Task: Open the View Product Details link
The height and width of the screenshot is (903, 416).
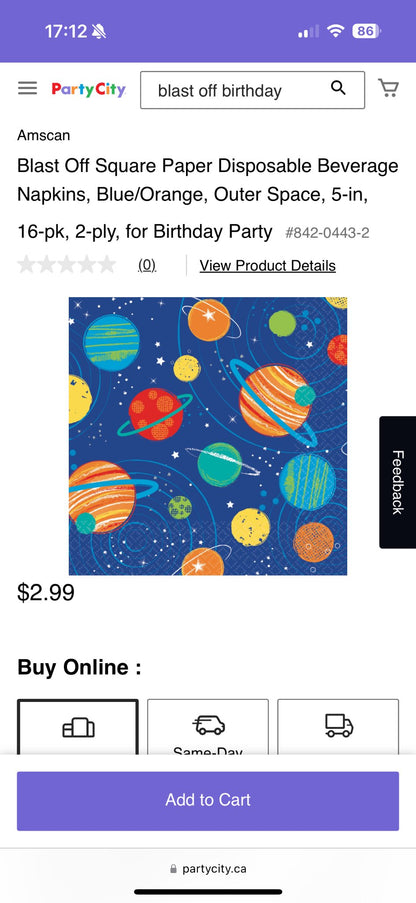Action: (x=267, y=265)
